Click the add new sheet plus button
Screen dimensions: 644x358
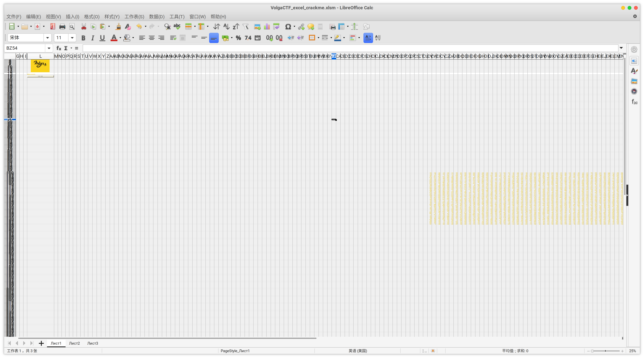click(x=41, y=343)
